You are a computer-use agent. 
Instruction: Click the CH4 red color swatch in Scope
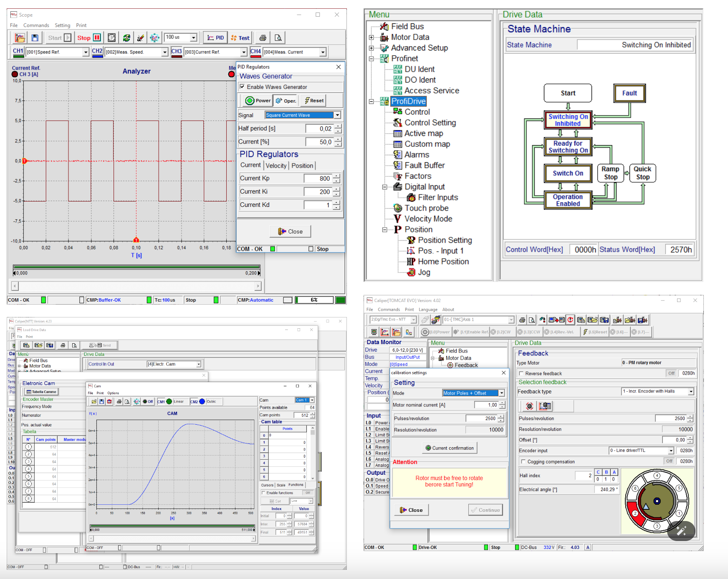click(x=255, y=56)
